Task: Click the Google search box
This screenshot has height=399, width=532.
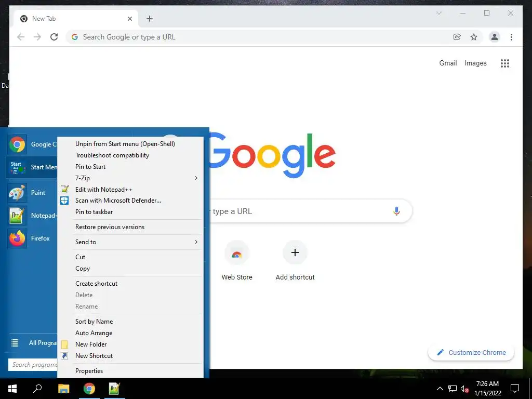Action: pyautogui.click(x=311, y=211)
